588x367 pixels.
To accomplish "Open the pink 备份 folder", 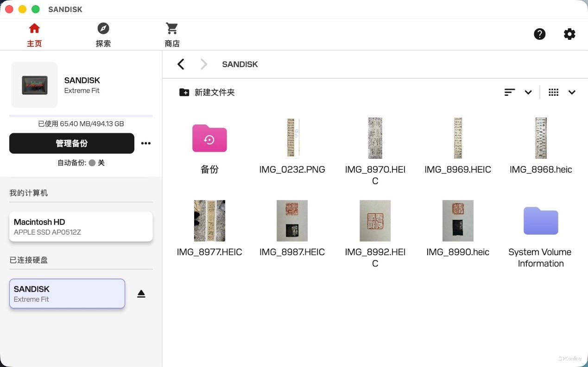I will (x=209, y=138).
